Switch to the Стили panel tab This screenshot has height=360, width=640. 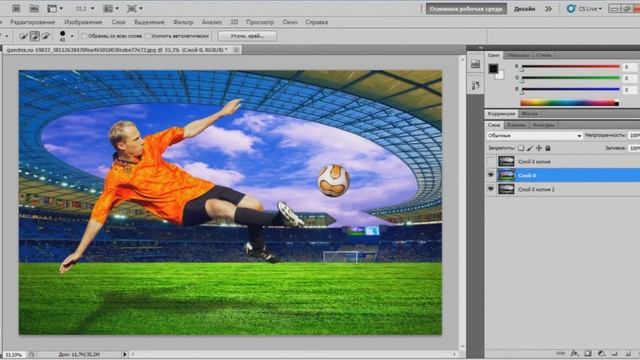(x=544, y=55)
